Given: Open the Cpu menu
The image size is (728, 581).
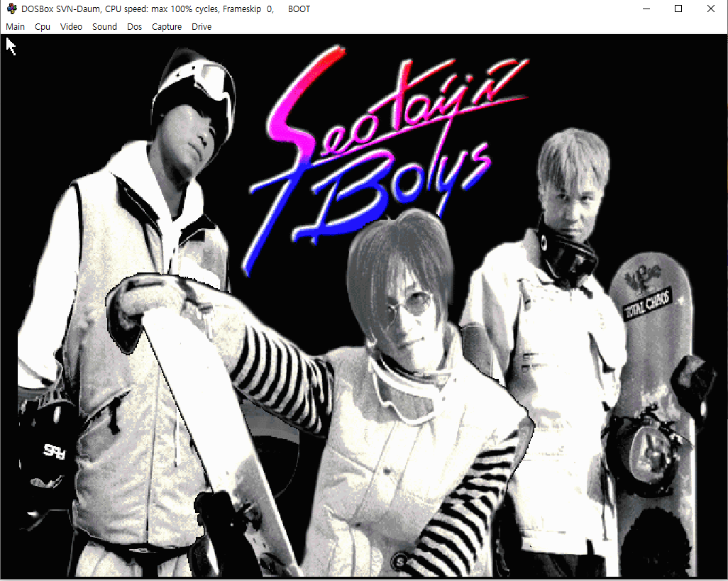Looking at the screenshot, I should coord(43,26).
